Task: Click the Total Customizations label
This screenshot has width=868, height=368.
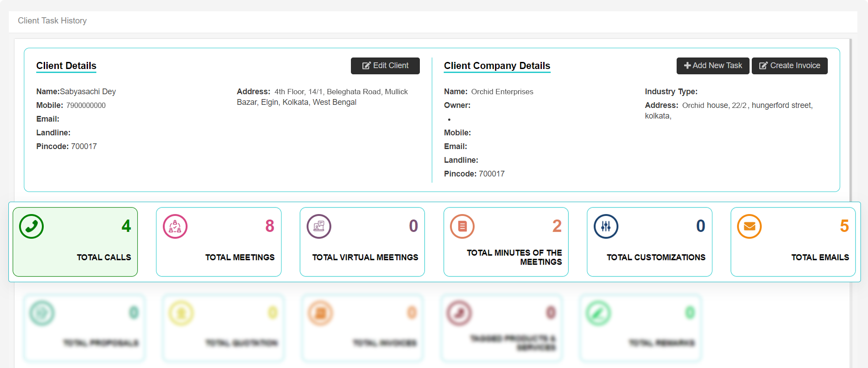Action: pos(656,257)
